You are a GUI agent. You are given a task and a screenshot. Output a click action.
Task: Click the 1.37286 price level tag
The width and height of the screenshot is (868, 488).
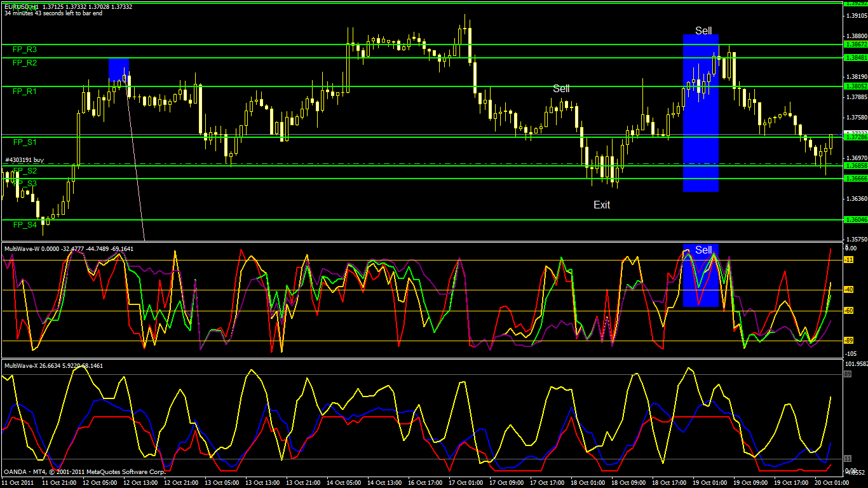tap(855, 137)
